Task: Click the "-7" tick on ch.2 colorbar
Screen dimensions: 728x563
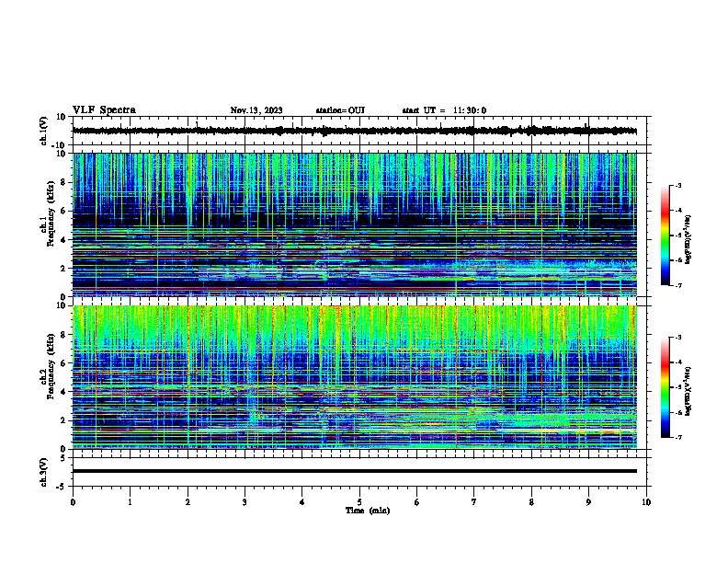Action: [678, 437]
